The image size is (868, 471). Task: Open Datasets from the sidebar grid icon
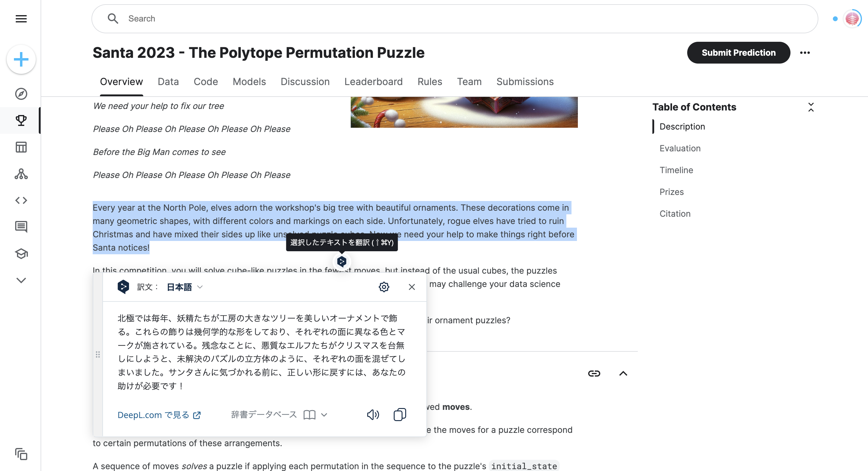[x=21, y=147]
